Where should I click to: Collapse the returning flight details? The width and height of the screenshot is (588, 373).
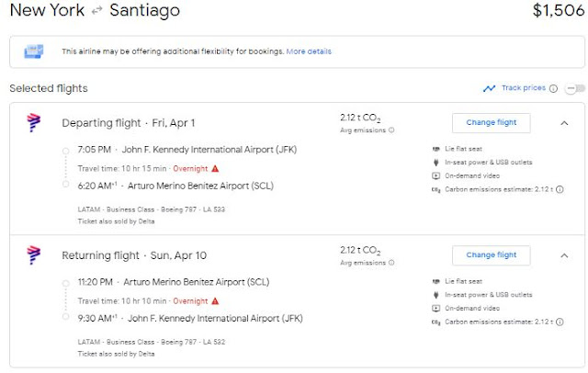[x=563, y=254]
